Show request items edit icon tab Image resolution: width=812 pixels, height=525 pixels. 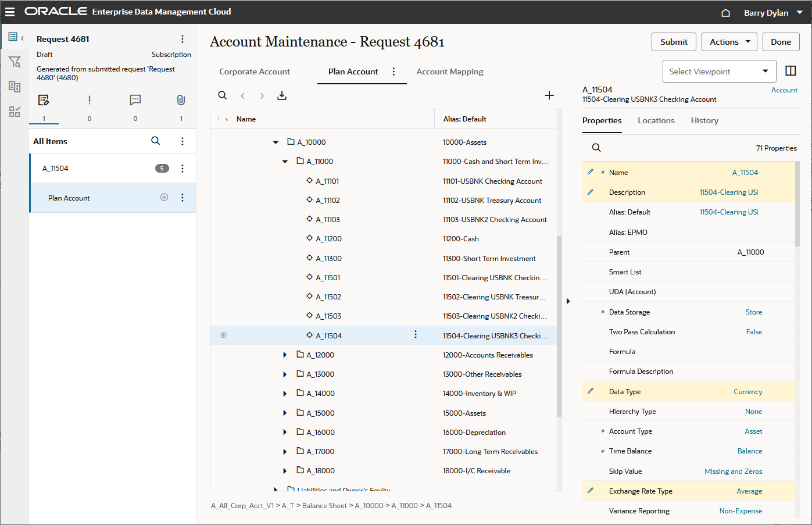tap(44, 100)
